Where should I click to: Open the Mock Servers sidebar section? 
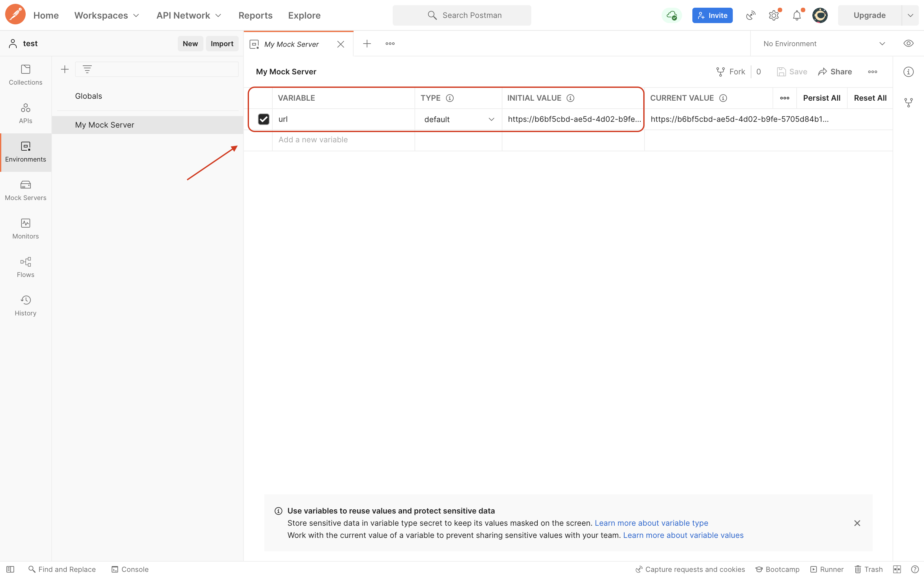click(x=26, y=190)
